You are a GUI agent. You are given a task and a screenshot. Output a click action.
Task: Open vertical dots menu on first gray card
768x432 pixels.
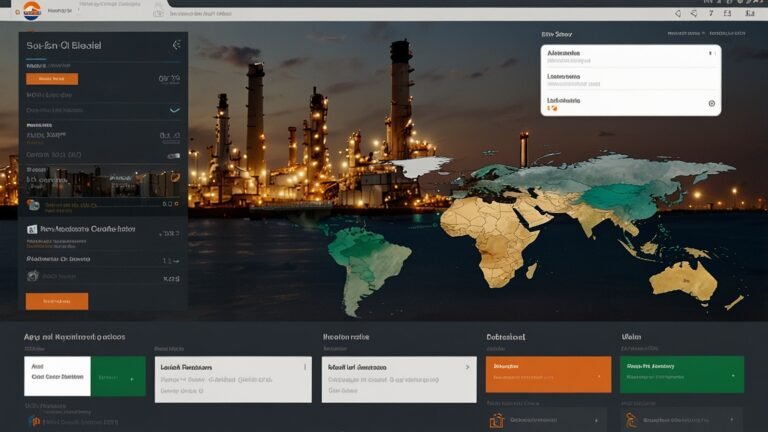coord(305,367)
